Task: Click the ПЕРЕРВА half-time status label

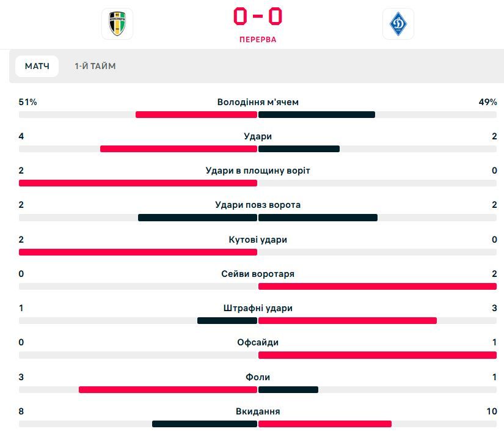Action: tap(258, 40)
